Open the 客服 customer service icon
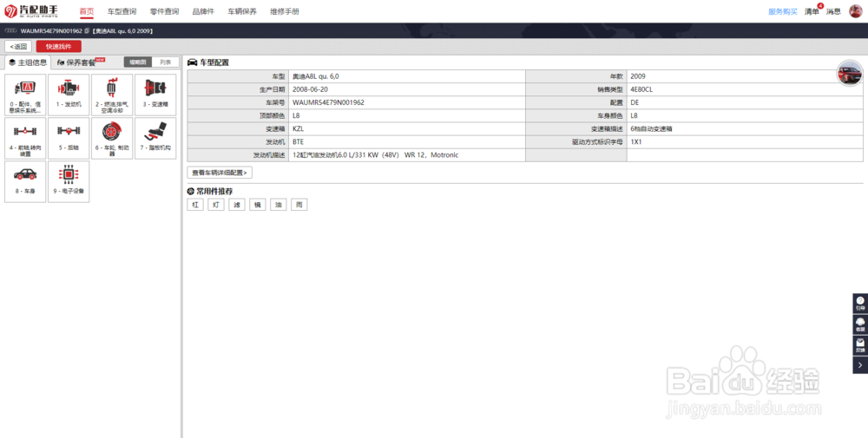Image resolution: width=868 pixels, height=438 pixels. point(859,324)
